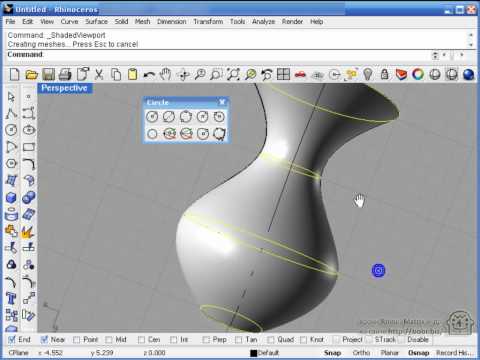The width and height of the screenshot is (480, 360).
Task: Enable the Quad osnap checkbox
Action: coord(271,340)
